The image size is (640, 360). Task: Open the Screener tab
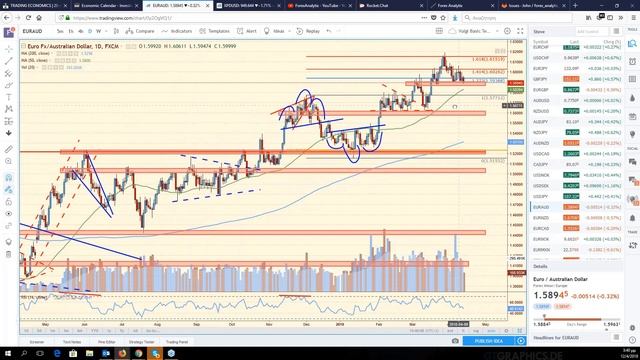pos(37,342)
